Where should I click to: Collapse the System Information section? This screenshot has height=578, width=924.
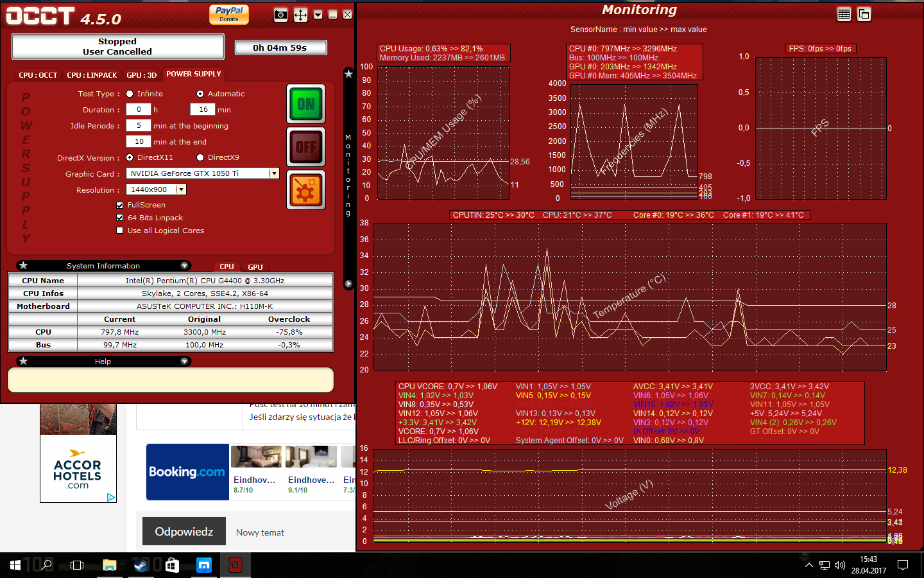tap(184, 265)
